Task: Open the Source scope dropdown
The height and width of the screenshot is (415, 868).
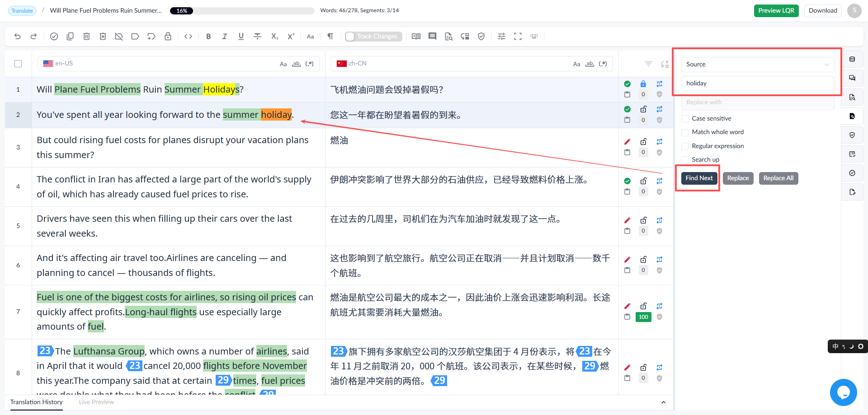Action: click(758, 65)
